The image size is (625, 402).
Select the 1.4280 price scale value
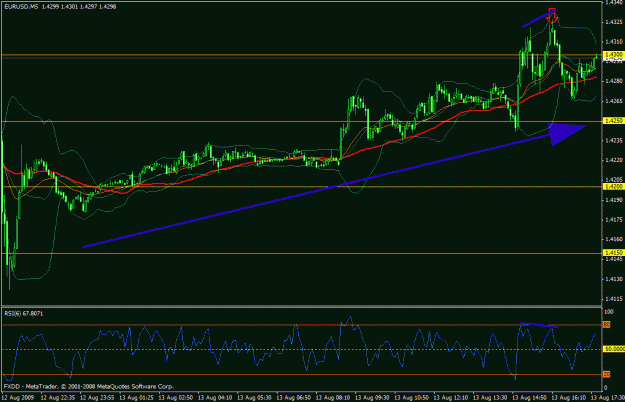tap(614, 81)
